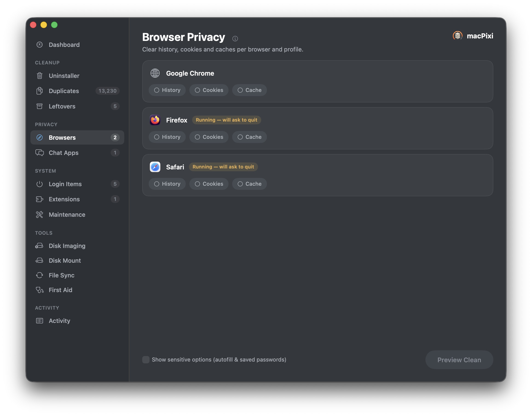This screenshot has height=416, width=532.
Task: Select History for Google Chrome
Action: pos(167,90)
